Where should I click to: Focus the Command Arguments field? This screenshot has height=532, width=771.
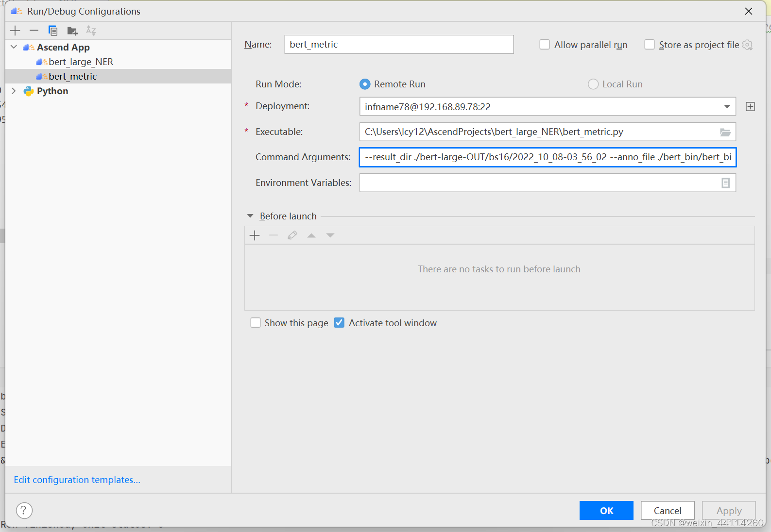548,157
